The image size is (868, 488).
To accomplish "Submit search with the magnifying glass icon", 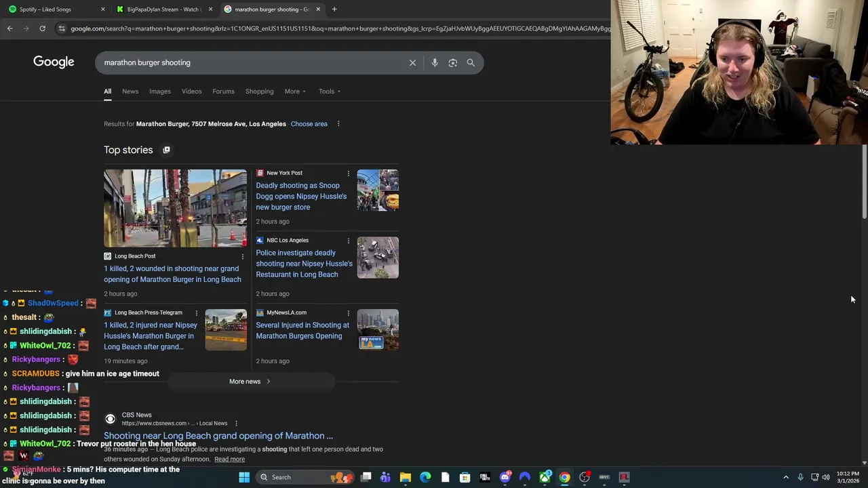I will point(471,62).
